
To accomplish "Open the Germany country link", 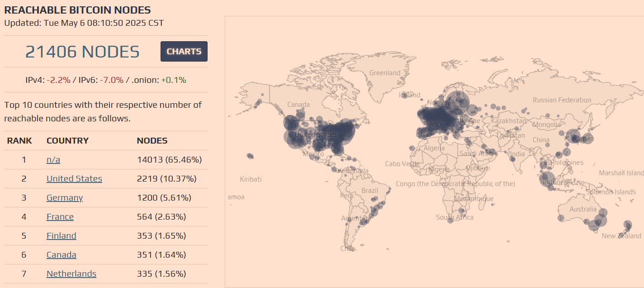I will (65, 198).
